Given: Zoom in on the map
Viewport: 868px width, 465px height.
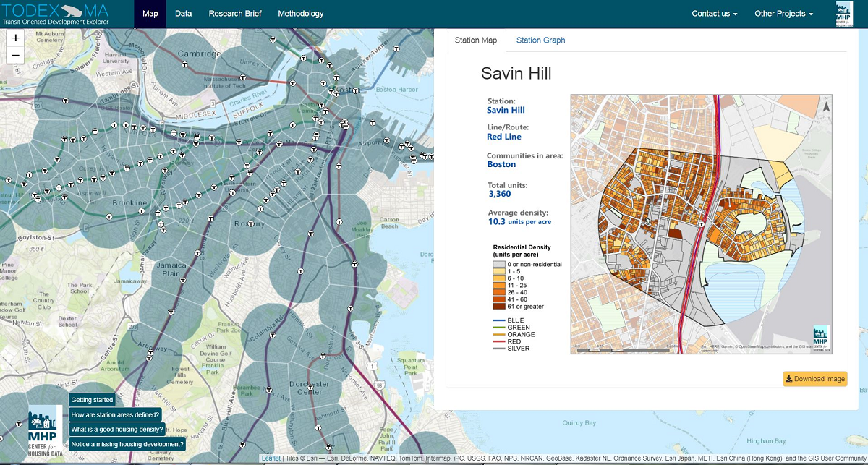Looking at the screenshot, I should pos(16,38).
